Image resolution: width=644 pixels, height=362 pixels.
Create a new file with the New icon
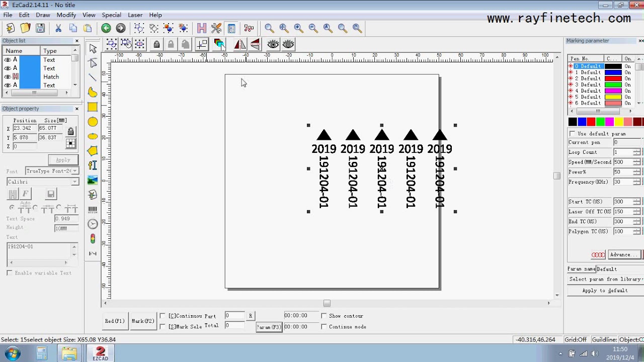[x=10, y=28]
